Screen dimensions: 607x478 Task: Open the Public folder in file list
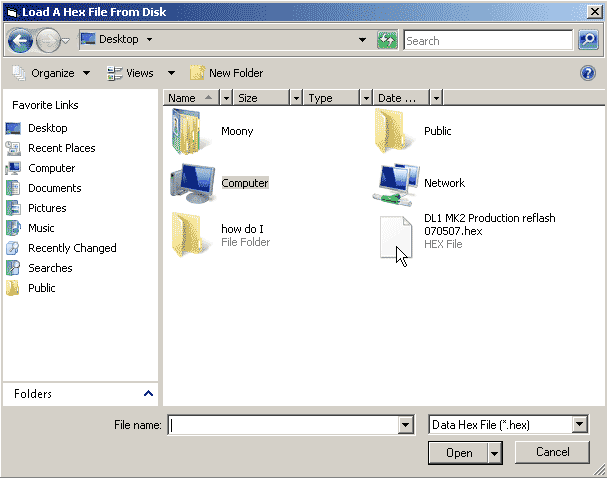pyautogui.click(x=393, y=130)
